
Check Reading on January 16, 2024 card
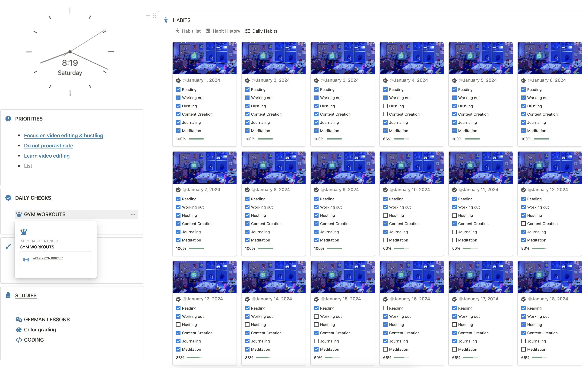(385, 308)
